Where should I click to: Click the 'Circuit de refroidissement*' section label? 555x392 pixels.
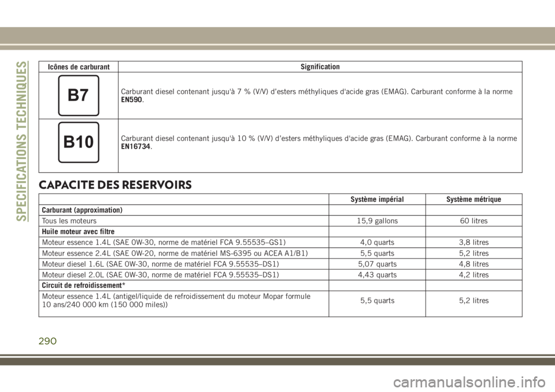(84, 286)
